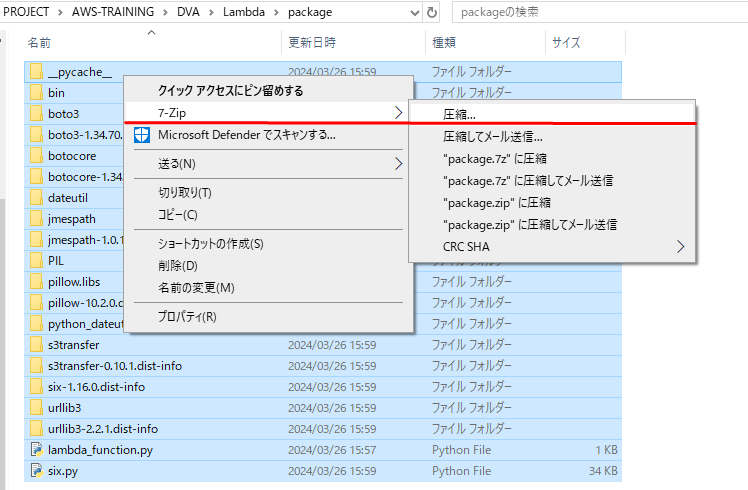Expand the 送る(N) submenu arrow
The width and height of the screenshot is (748, 490).
point(399,163)
